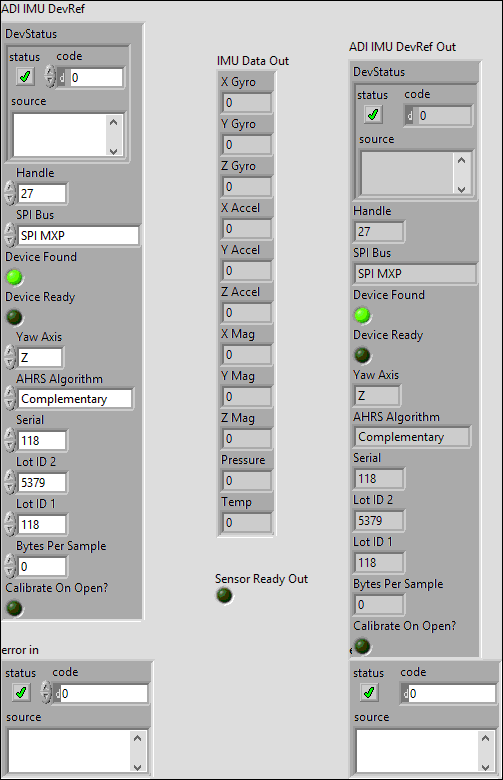This screenshot has width=503, height=780.
Task: Click the Y Gyro value field
Action: [x=247, y=144]
